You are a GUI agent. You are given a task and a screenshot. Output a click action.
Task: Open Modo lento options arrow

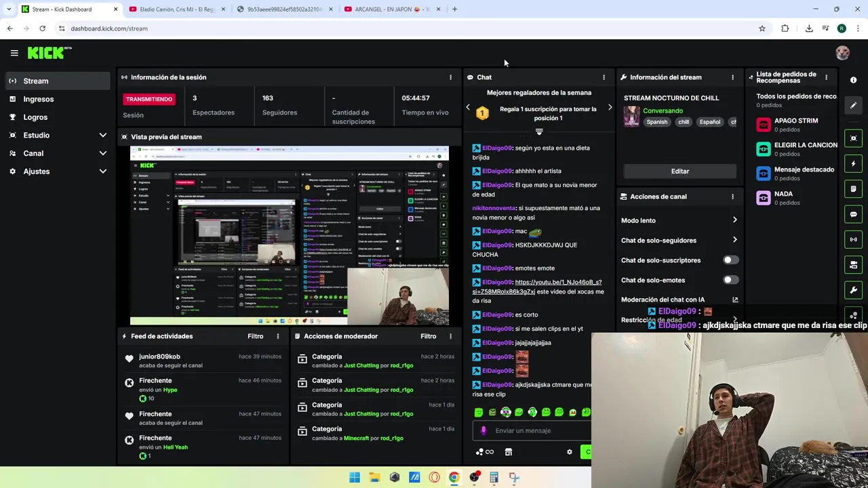pyautogui.click(x=734, y=220)
